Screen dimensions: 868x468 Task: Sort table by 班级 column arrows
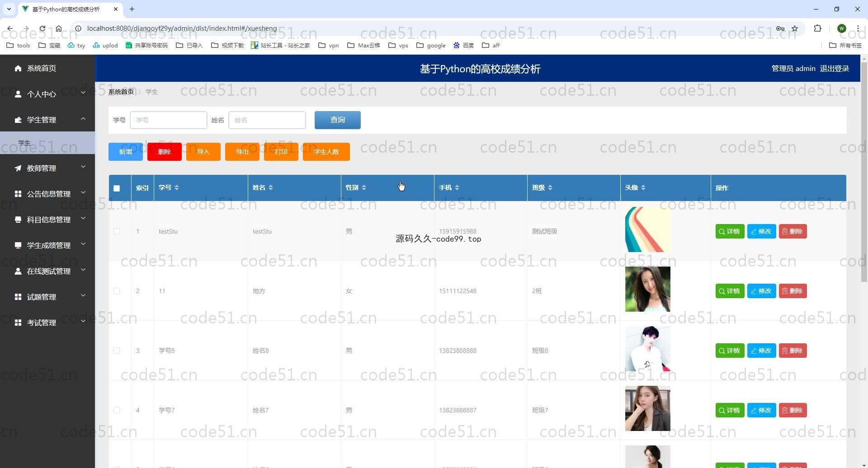[x=550, y=187]
